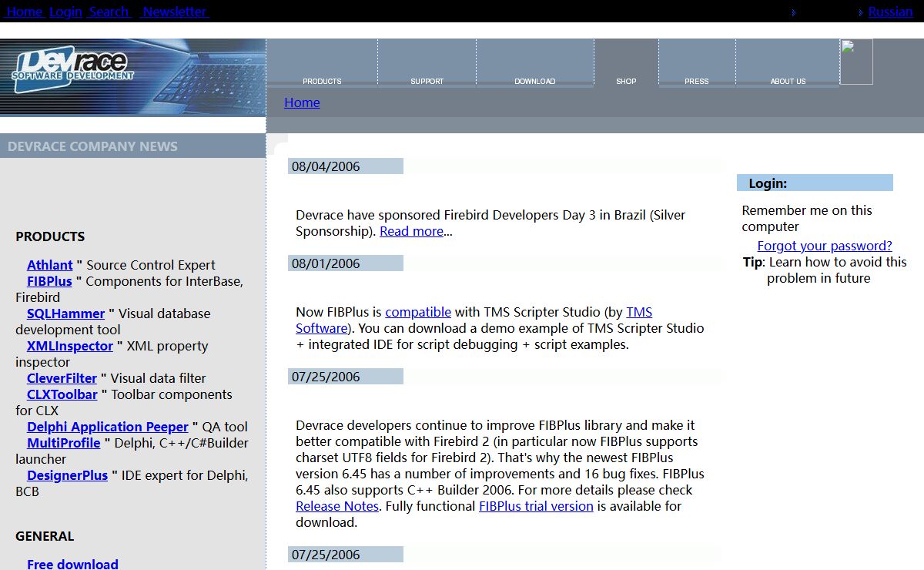Open the Search link in top bar
The width and height of the screenshot is (924, 570).
[x=109, y=12]
